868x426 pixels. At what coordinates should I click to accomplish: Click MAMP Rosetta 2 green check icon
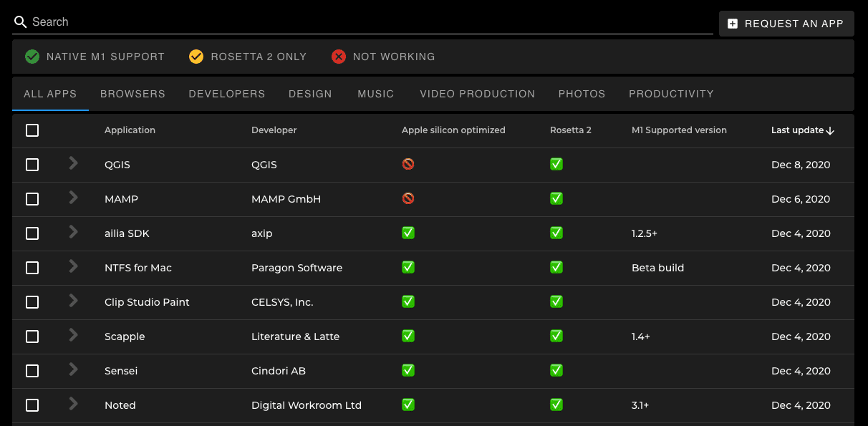coord(556,198)
